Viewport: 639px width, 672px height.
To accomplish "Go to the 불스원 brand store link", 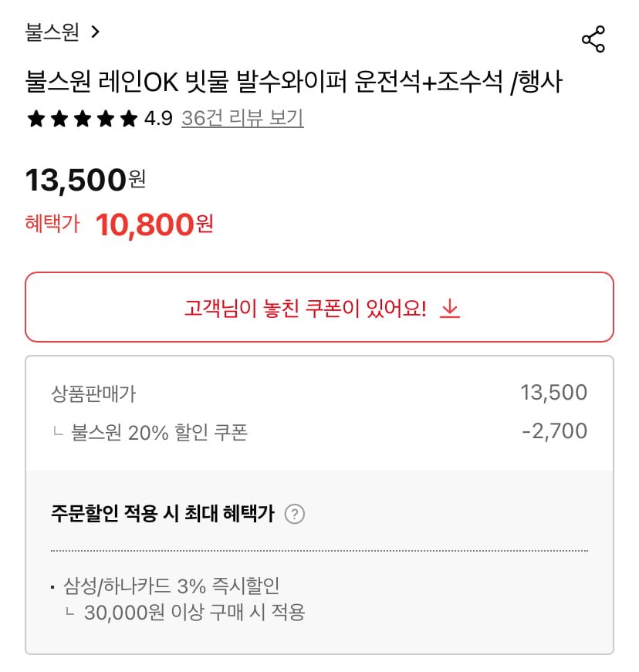I will click(x=52, y=32).
